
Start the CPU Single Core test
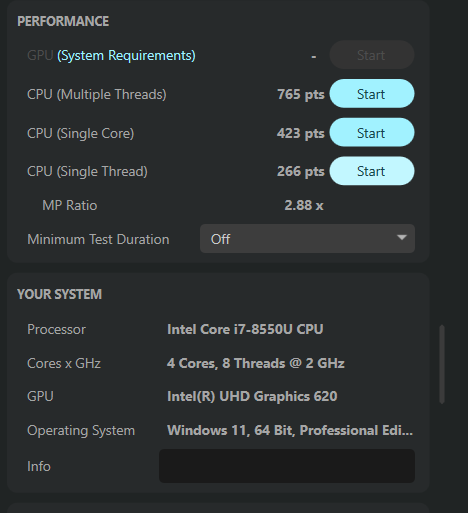click(x=372, y=133)
